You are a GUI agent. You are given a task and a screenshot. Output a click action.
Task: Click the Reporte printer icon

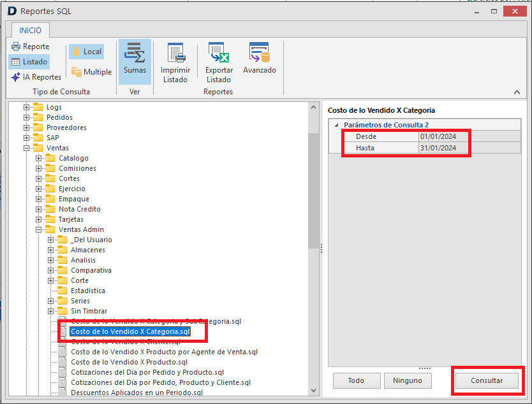[16, 47]
